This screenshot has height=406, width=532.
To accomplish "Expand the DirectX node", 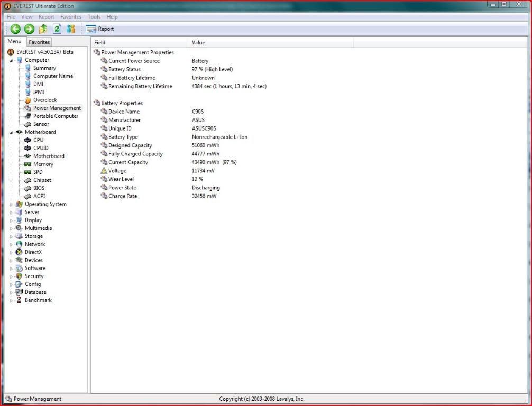I will pyautogui.click(x=11, y=252).
